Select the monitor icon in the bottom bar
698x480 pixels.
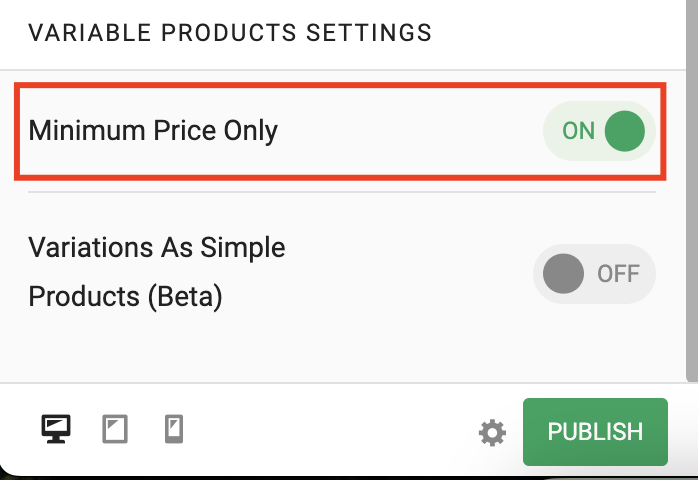56,429
